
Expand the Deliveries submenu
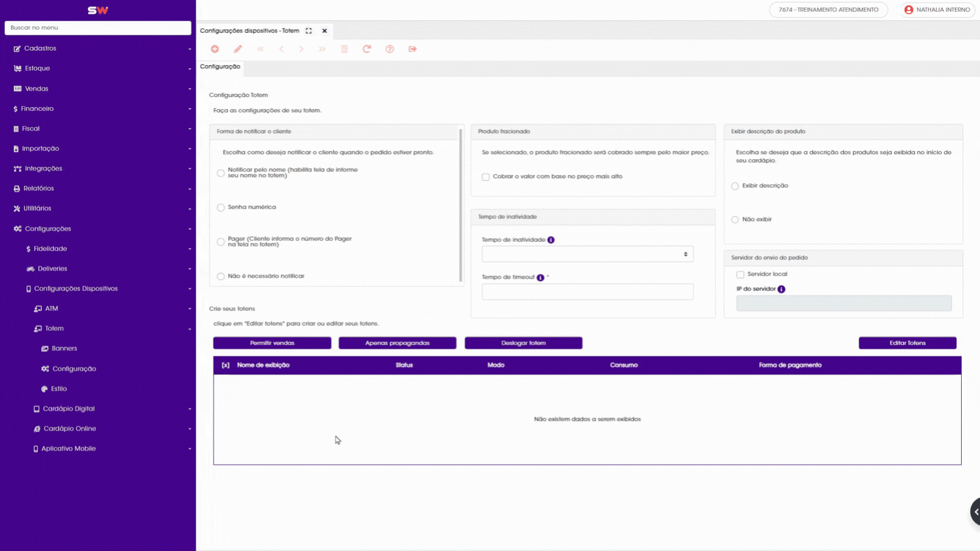[x=98, y=269]
